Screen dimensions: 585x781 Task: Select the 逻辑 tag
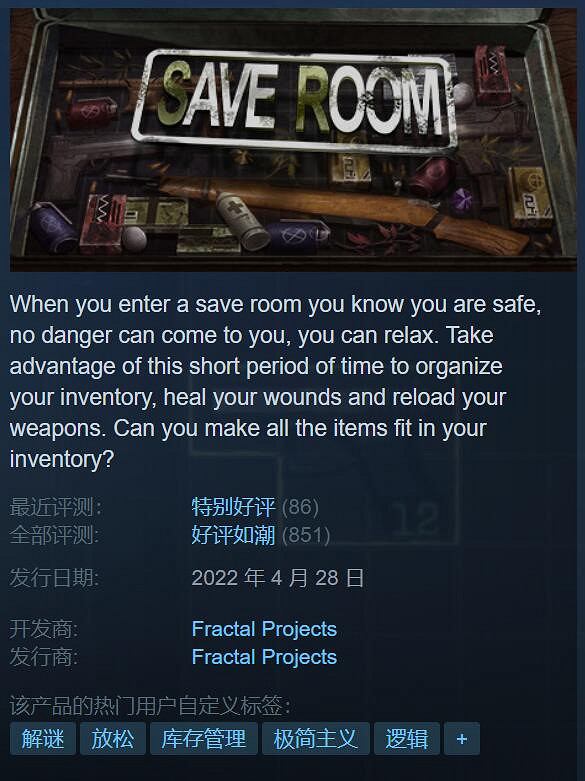[x=407, y=738]
